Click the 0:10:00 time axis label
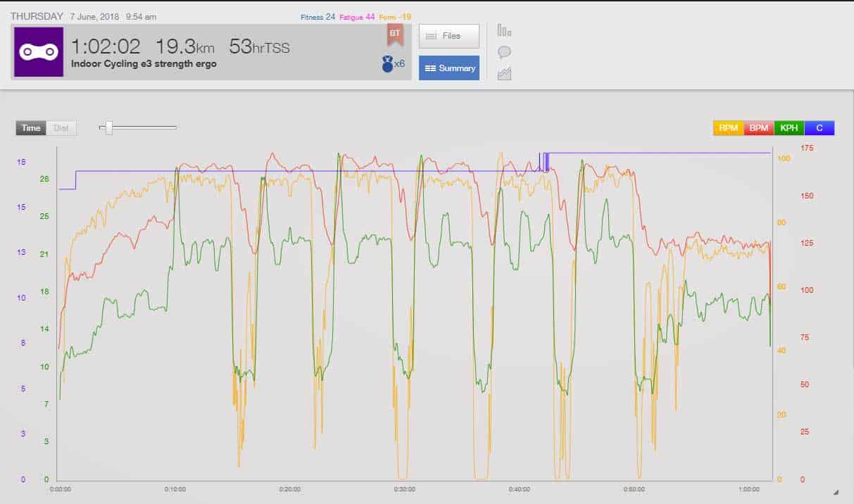Image resolution: width=854 pixels, height=504 pixels. coord(175,489)
